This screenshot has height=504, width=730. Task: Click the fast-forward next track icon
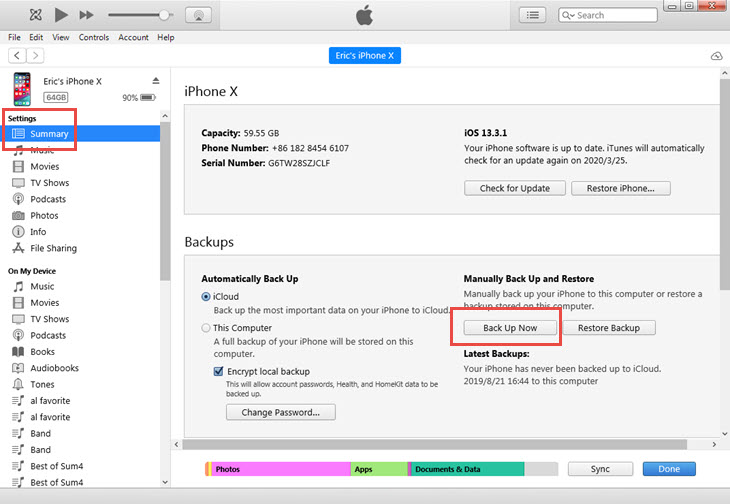point(86,15)
